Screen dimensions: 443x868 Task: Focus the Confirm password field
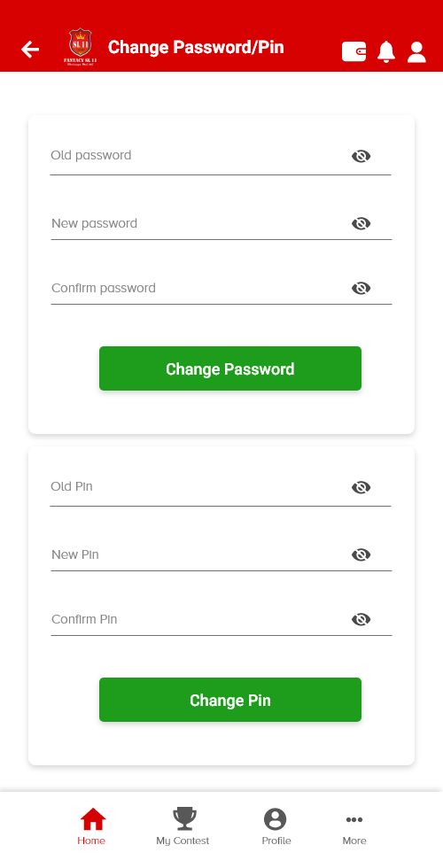(x=221, y=289)
